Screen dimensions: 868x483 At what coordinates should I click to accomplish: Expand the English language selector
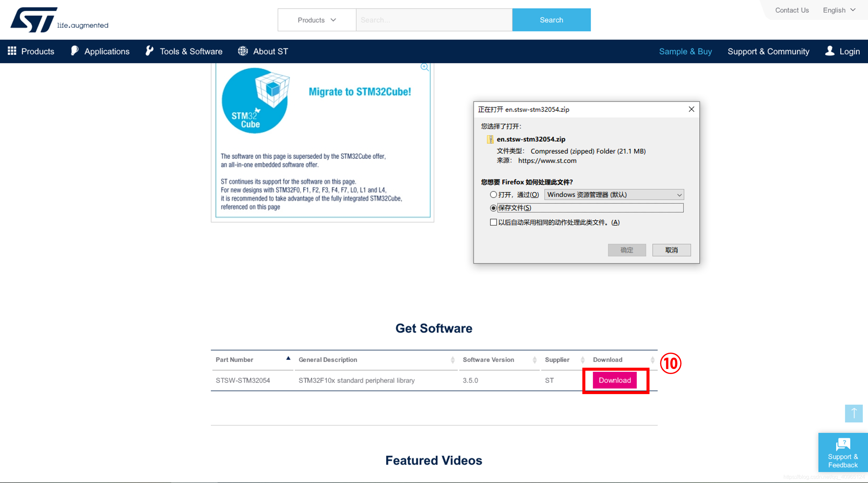pyautogui.click(x=839, y=10)
